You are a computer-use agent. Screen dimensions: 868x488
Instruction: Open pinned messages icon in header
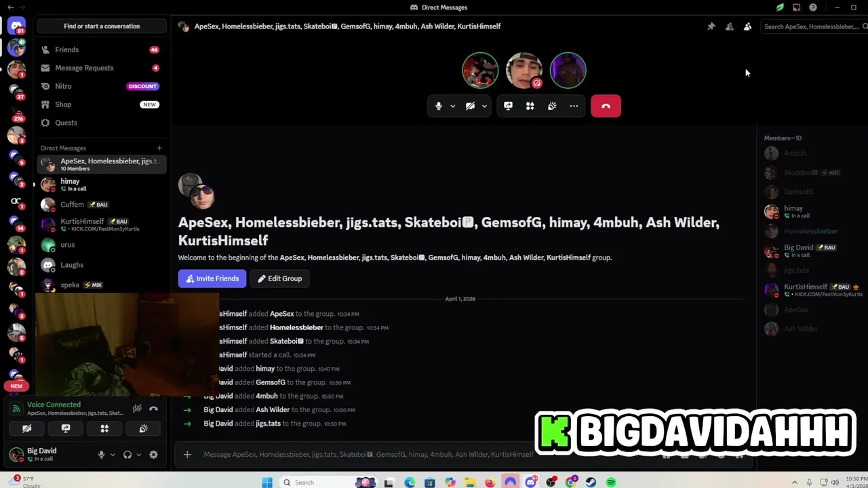(711, 26)
